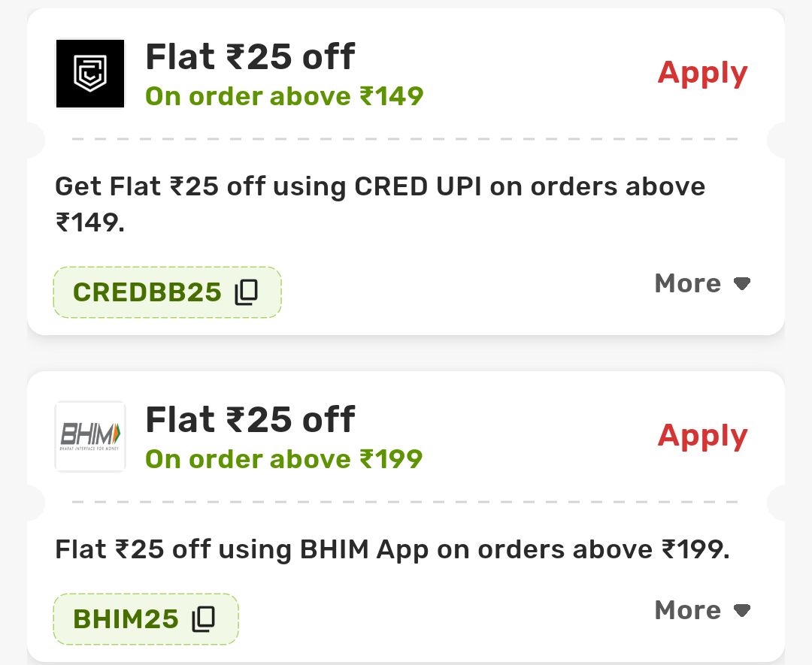Image resolution: width=812 pixels, height=665 pixels.
Task: Click the BHIM app logo icon
Action: tap(90, 437)
